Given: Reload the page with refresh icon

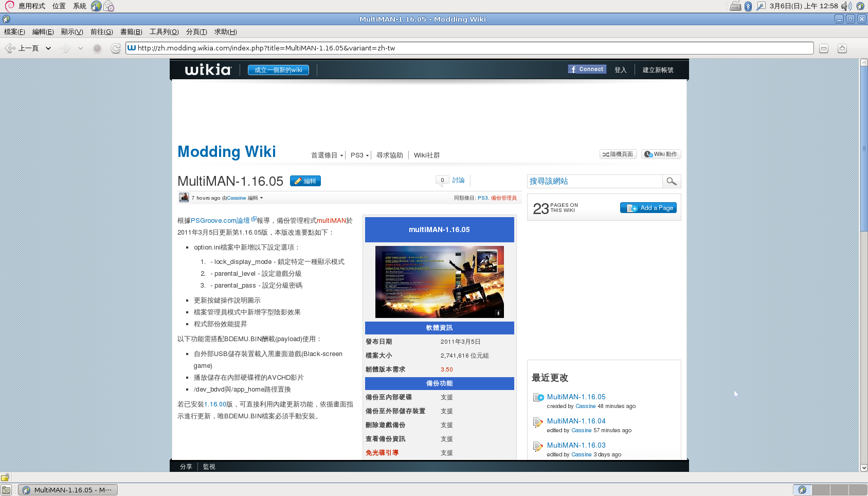Looking at the screenshot, I should click(116, 48).
